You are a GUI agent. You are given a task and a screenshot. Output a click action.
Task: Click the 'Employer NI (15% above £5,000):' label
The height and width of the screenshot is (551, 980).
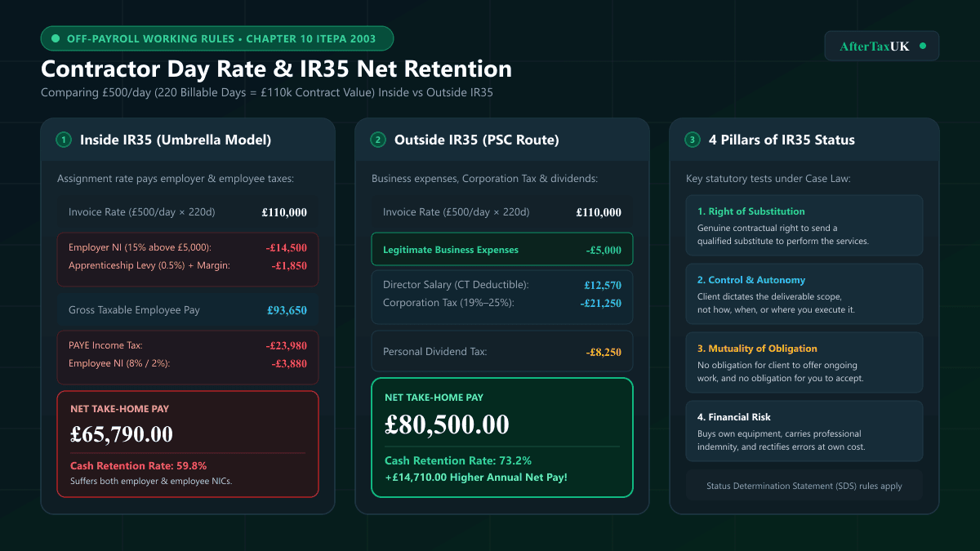(x=140, y=247)
